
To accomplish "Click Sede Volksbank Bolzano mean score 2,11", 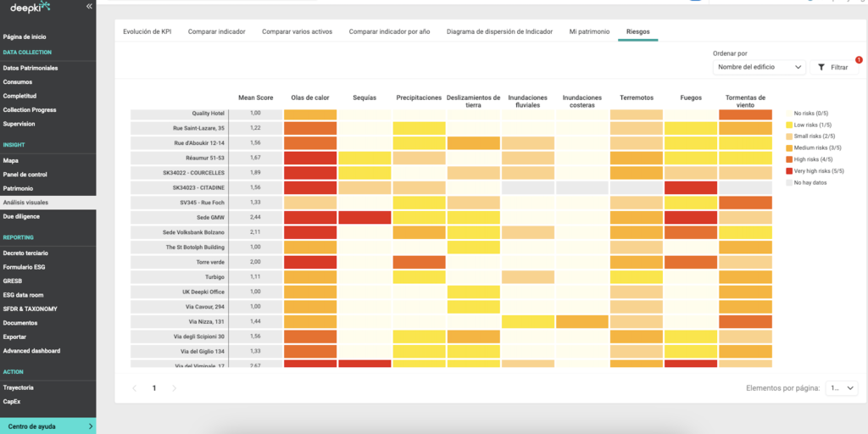I will tap(255, 232).
